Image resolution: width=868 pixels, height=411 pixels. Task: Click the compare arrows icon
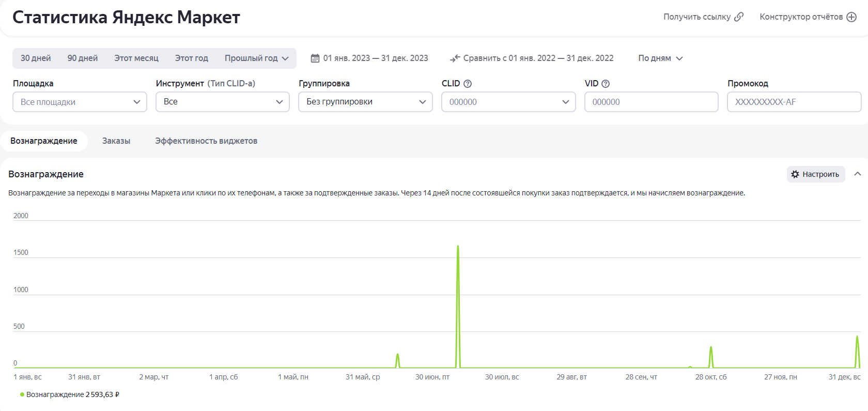tap(455, 58)
